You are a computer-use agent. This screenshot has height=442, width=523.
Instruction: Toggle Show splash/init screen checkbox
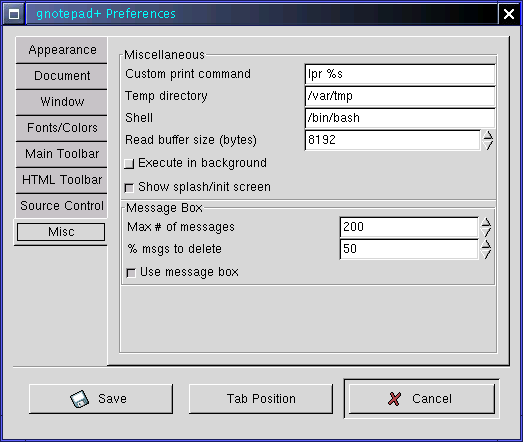click(x=129, y=188)
